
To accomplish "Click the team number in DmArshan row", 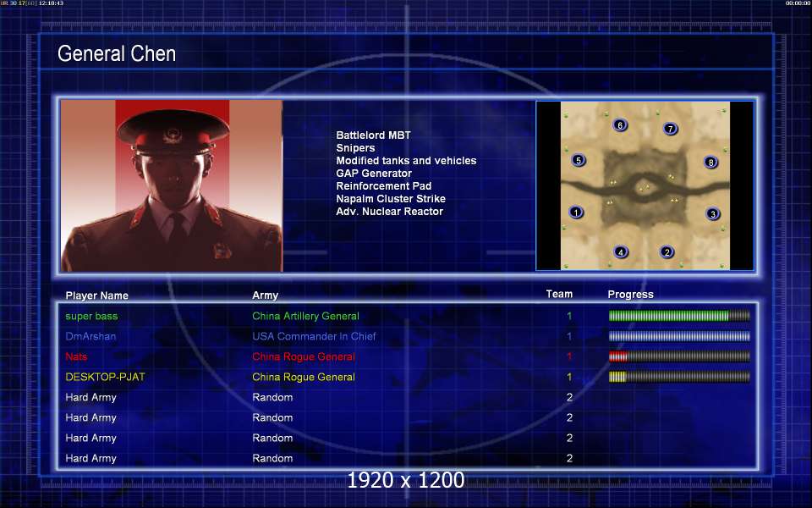I will click(x=569, y=336).
